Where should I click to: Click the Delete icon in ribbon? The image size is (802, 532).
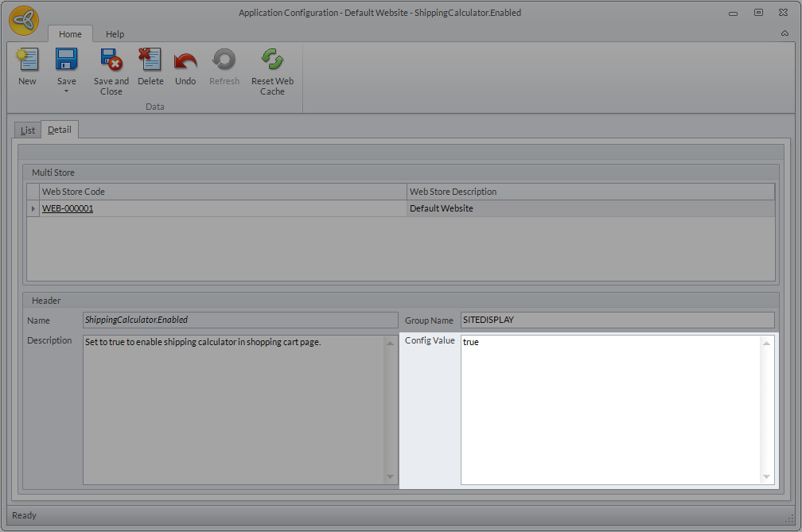150,60
